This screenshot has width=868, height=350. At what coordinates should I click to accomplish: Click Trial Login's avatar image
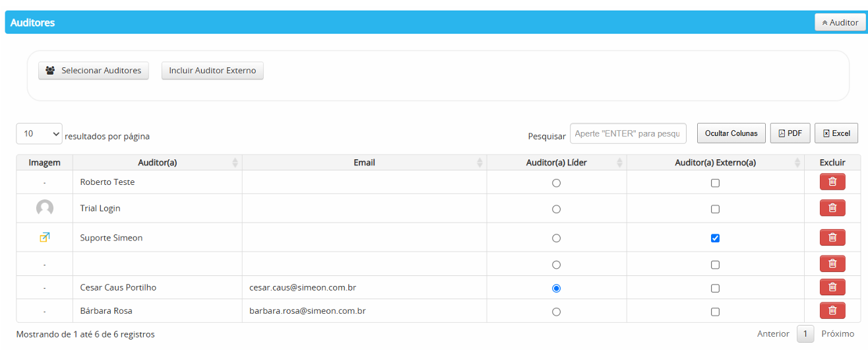pyautogui.click(x=45, y=208)
